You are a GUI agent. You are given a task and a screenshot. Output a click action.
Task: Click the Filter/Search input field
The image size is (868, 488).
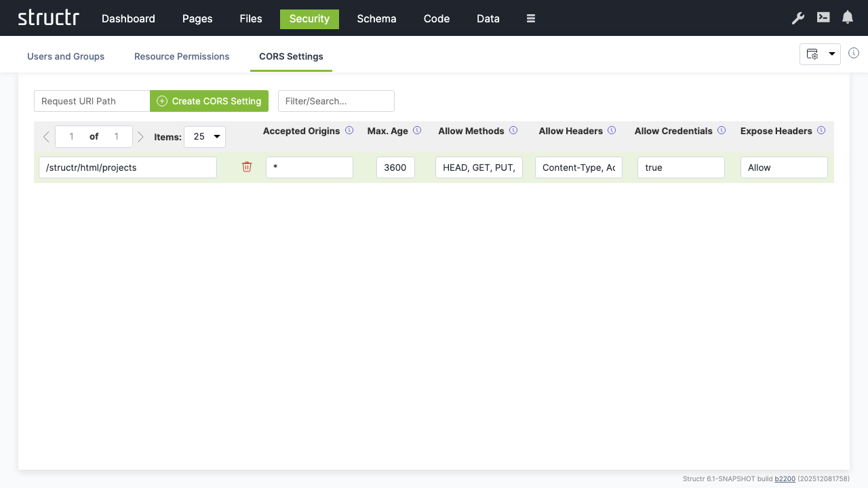tap(336, 101)
